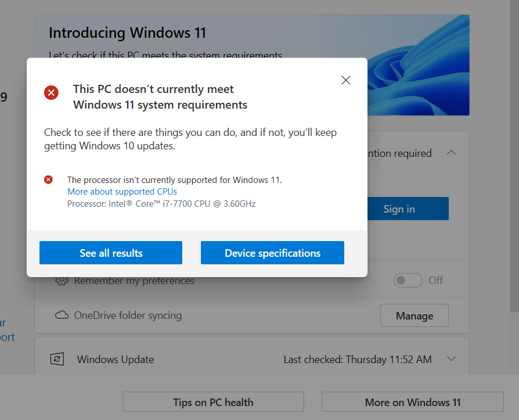Image resolution: width=519 pixels, height=420 pixels.
Task: Open More on Windows 11
Action: pyautogui.click(x=413, y=402)
